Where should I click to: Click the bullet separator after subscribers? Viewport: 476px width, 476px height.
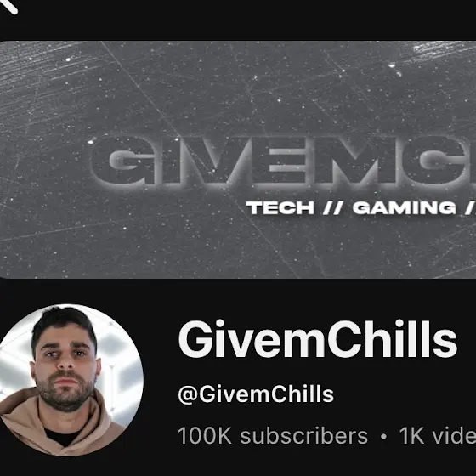383,437
